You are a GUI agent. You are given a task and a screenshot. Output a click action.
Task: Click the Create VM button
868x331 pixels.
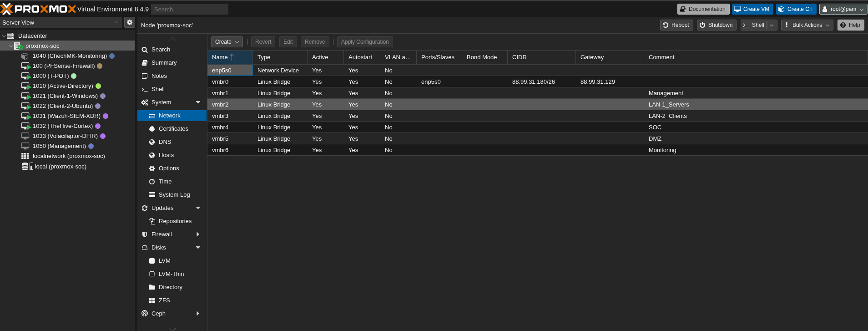[x=752, y=9]
